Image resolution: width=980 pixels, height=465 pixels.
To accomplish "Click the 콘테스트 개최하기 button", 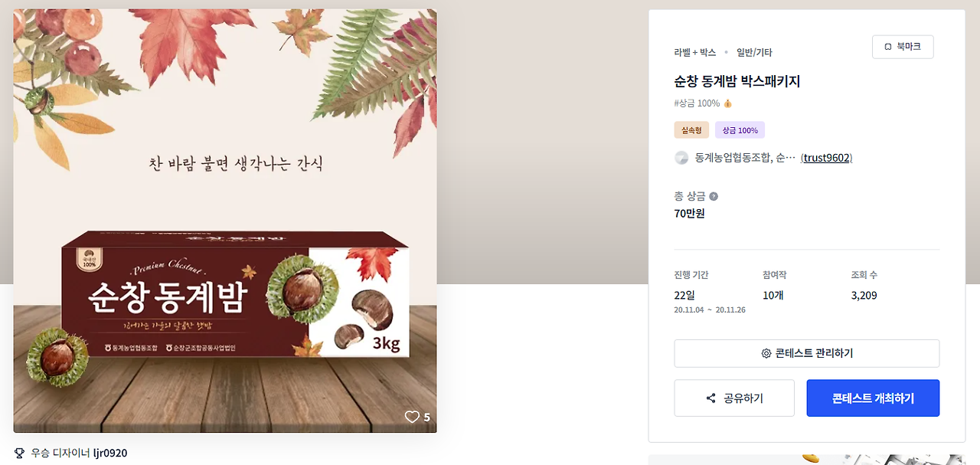I will 873,398.
